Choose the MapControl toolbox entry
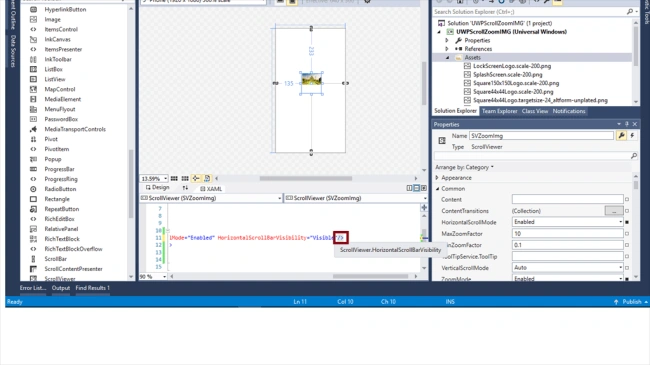 [x=60, y=89]
